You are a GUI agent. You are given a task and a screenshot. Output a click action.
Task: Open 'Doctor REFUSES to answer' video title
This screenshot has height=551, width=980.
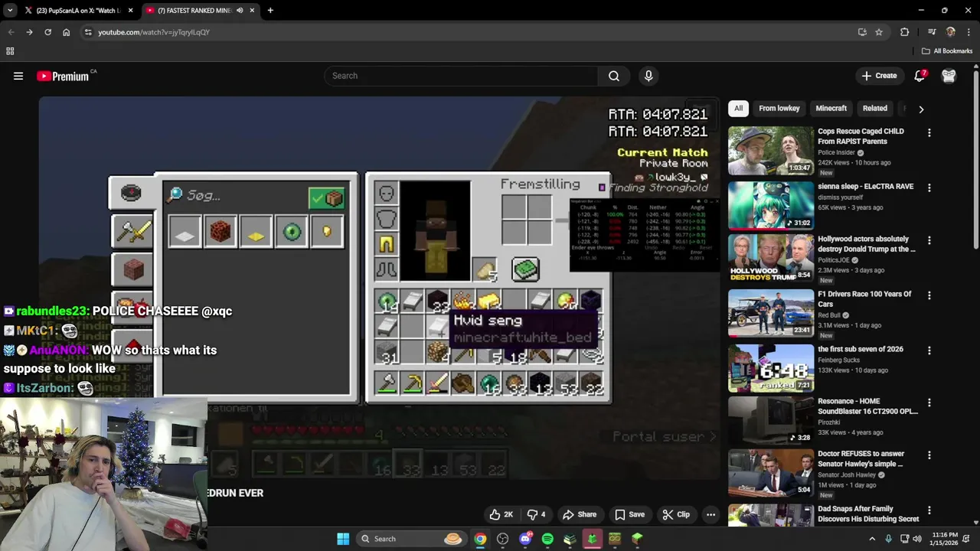tap(861, 458)
